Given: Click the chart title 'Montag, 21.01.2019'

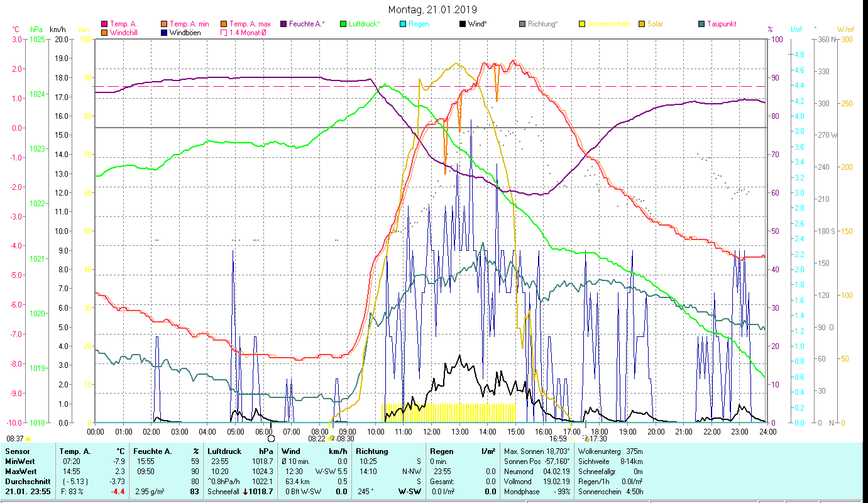Looking at the screenshot, I should pyautogui.click(x=432, y=9).
